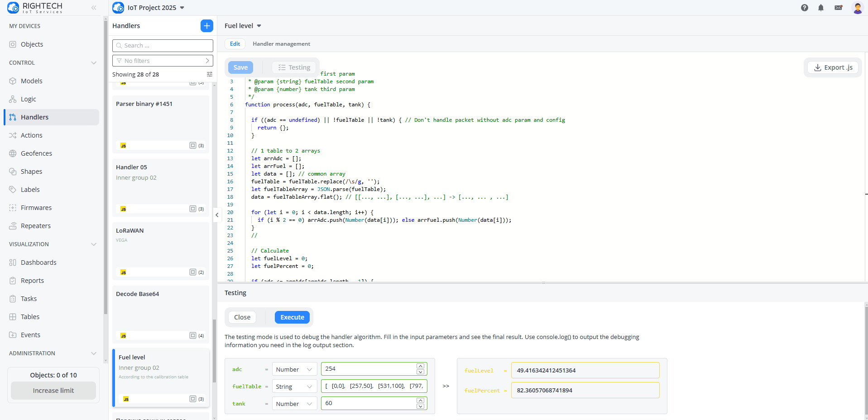
Task: Click the Execute button
Action: pos(292,317)
